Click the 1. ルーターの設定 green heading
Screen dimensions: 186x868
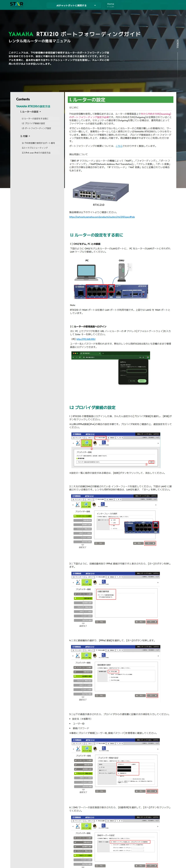tap(121, 100)
